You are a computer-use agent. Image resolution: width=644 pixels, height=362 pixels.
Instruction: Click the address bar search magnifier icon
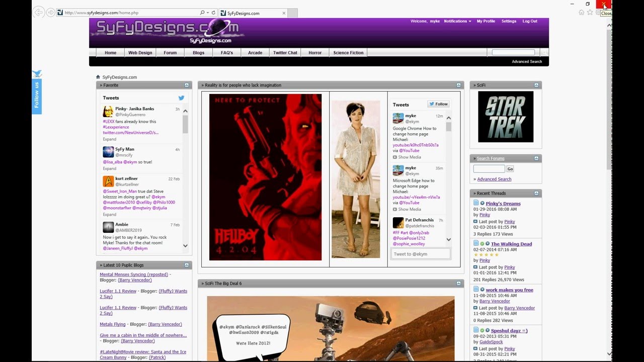click(x=202, y=13)
